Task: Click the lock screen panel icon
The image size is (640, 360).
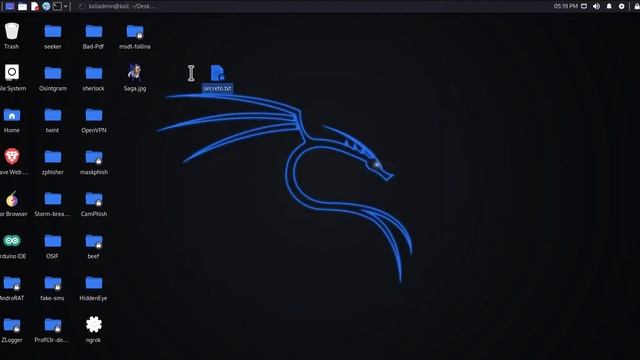Action: [x=637, y=6]
